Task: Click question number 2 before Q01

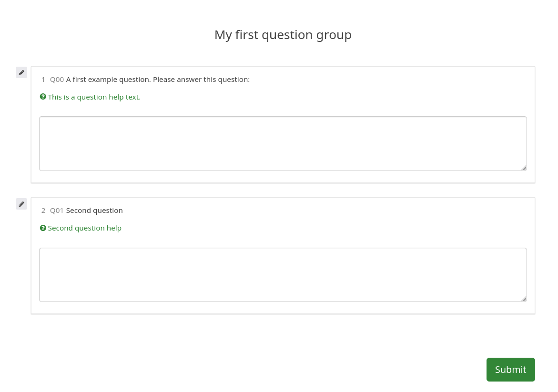Action: click(x=43, y=211)
